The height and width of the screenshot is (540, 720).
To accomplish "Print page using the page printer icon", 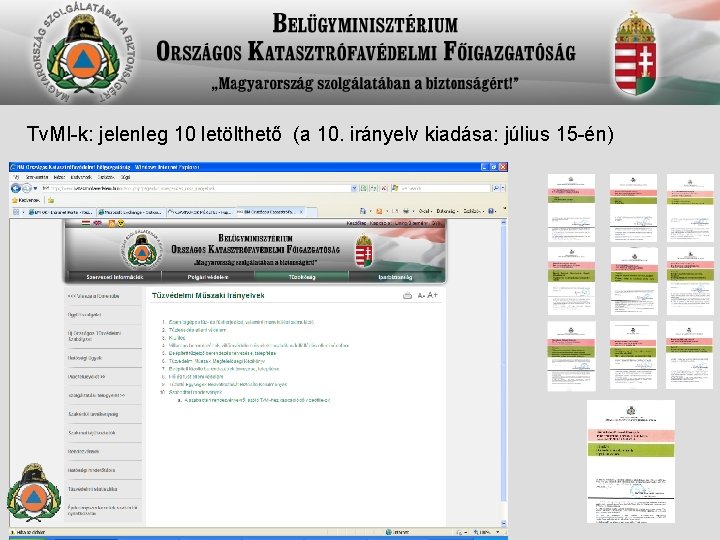I will [407, 296].
